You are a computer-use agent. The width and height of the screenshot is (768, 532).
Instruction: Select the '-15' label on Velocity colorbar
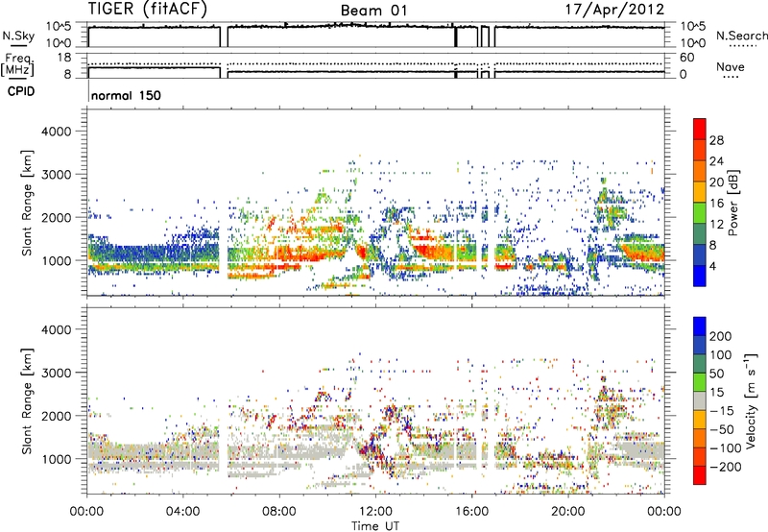pyautogui.click(x=721, y=411)
